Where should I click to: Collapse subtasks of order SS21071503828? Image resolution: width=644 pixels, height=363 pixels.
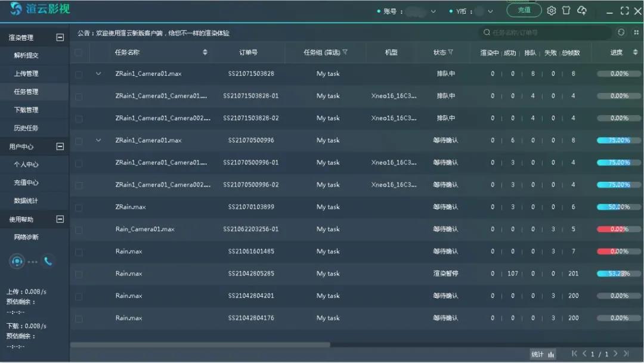pyautogui.click(x=98, y=74)
